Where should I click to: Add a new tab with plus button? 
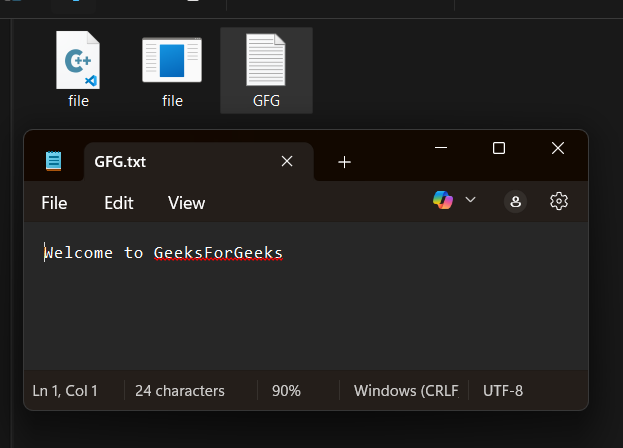(x=344, y=162)
